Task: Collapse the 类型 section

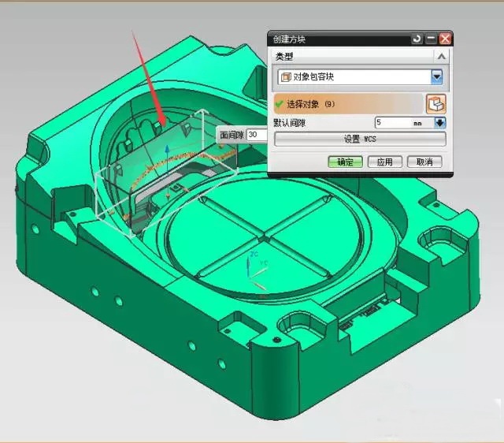Action: click(x=441, y=57)
